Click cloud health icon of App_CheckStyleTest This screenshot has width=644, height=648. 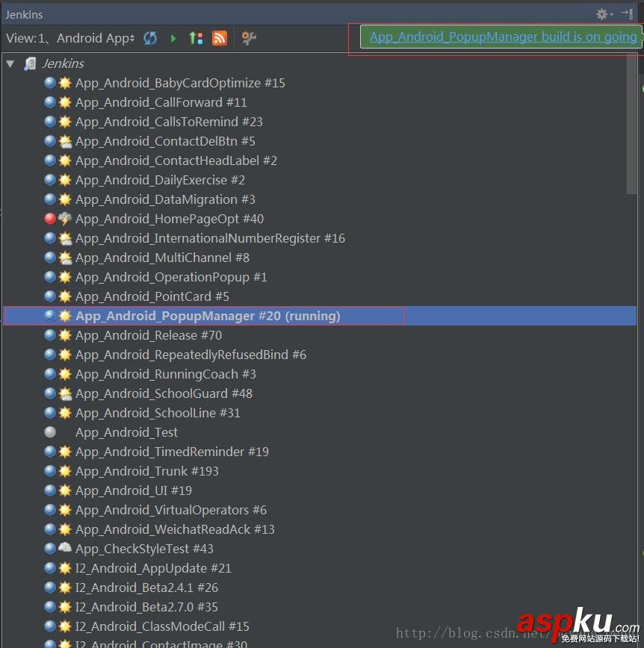[64, 549]
